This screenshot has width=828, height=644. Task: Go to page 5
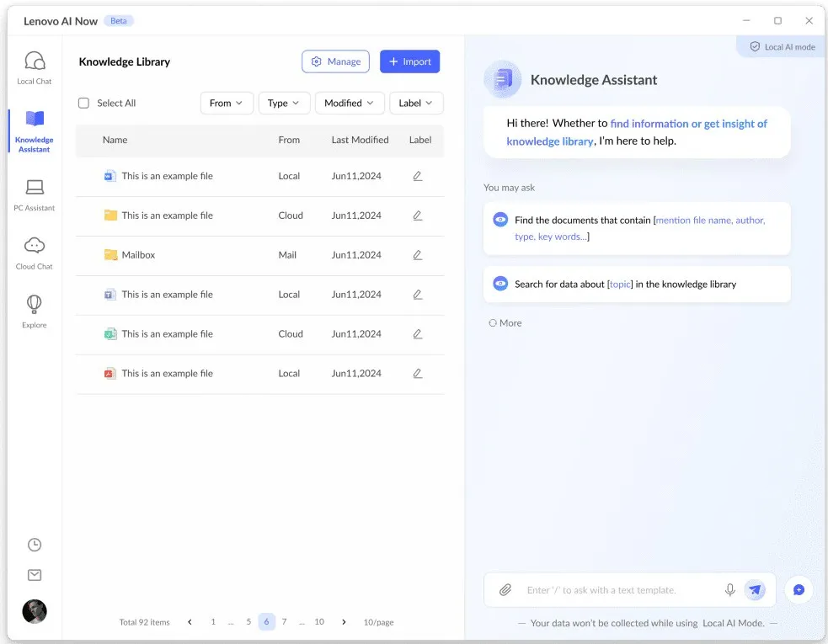(248, 622)
